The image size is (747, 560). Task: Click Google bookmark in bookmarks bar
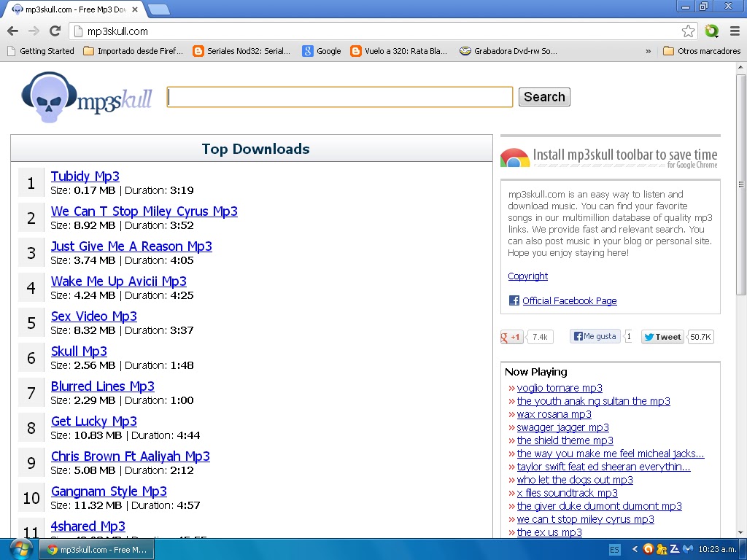click(x=322, y=51)
